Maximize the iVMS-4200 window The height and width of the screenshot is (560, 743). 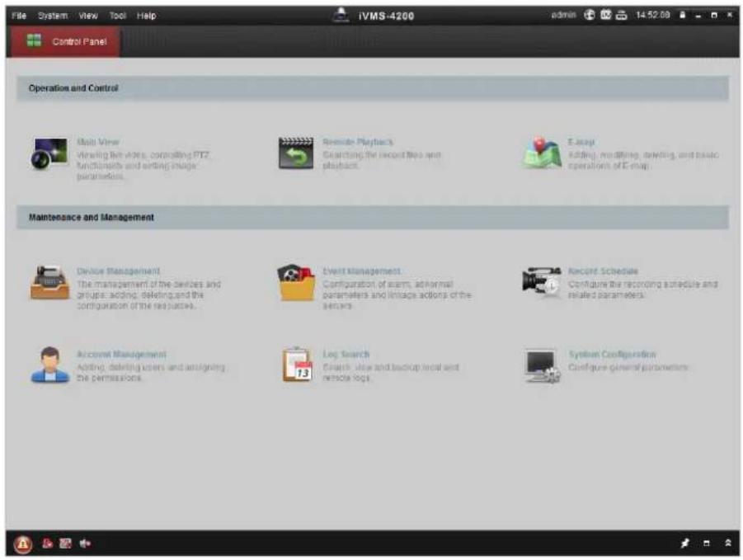(x=714, y=16)
